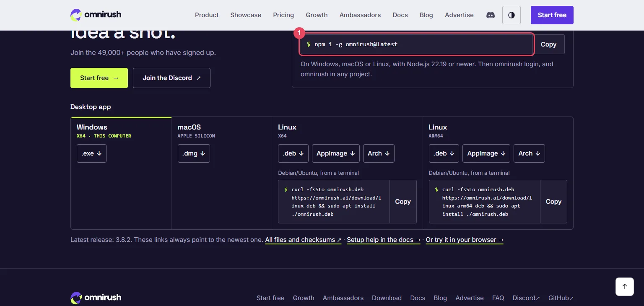Open All files and checksums link
644x306 pixels.
[x=303, y=240]
